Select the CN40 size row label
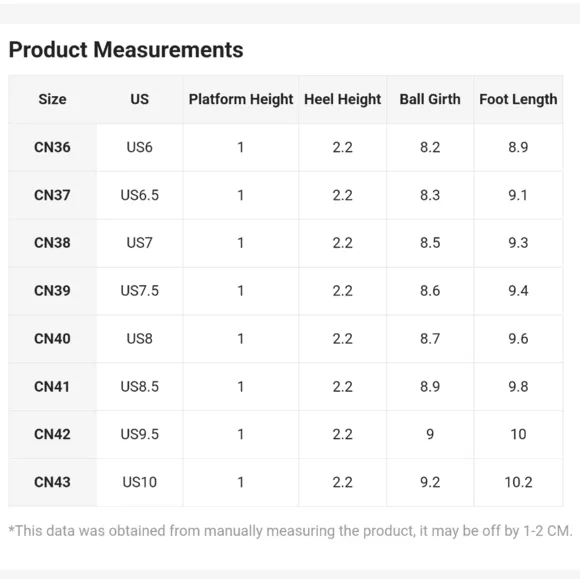The height and width of the screenshot is (579, 580). pyautogui.click(x=52, y=339)
